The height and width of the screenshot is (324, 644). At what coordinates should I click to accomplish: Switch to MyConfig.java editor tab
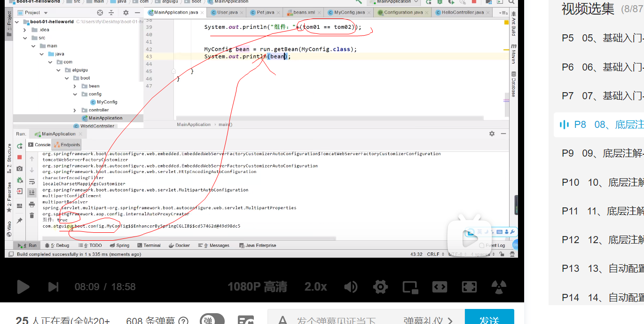point(349,12)
